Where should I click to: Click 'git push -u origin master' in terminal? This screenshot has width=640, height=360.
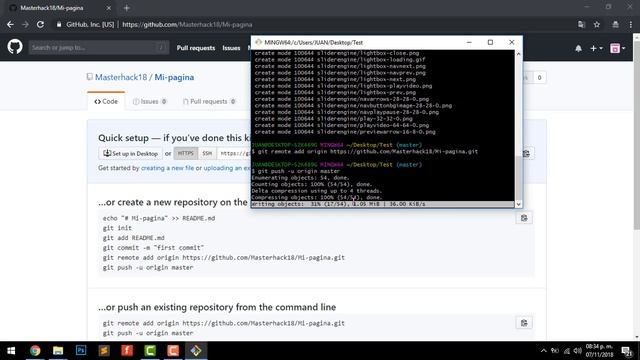[x=299, y=171]
